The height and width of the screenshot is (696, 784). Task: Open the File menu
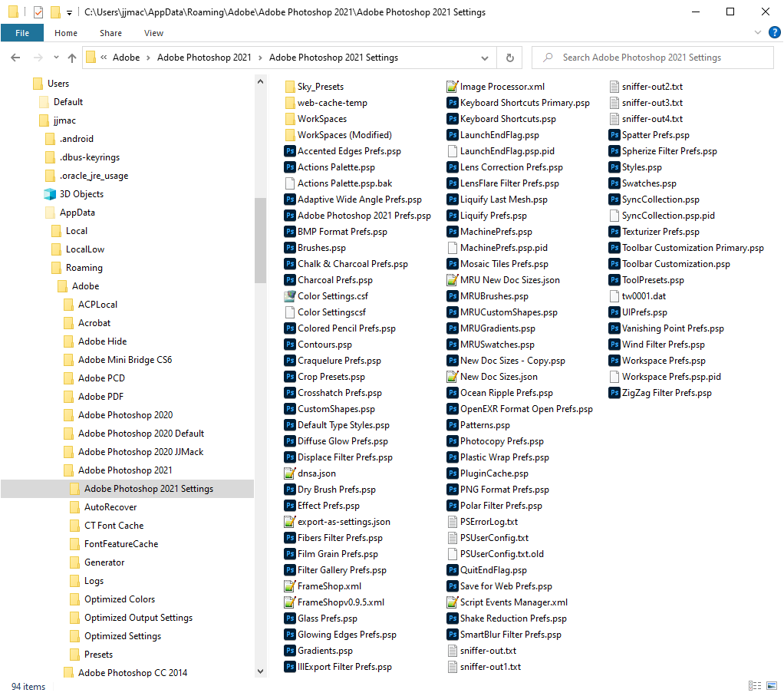[23, 32]
